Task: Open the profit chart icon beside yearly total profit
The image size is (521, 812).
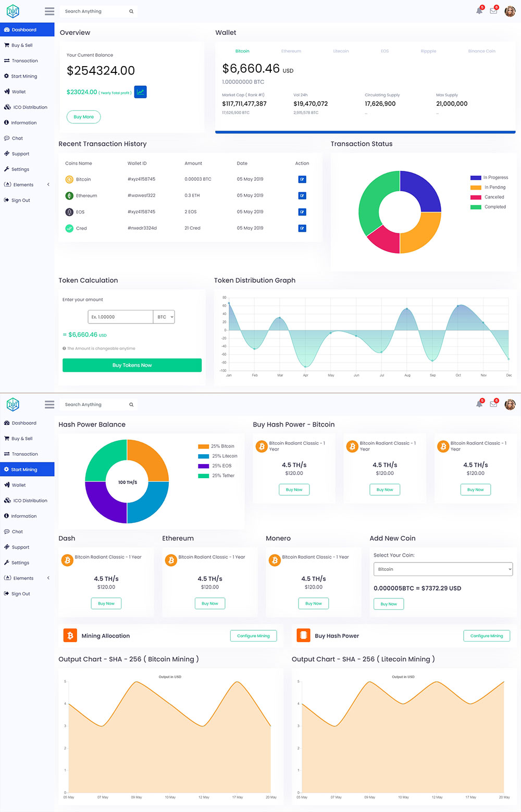Action: pos(140,92)
